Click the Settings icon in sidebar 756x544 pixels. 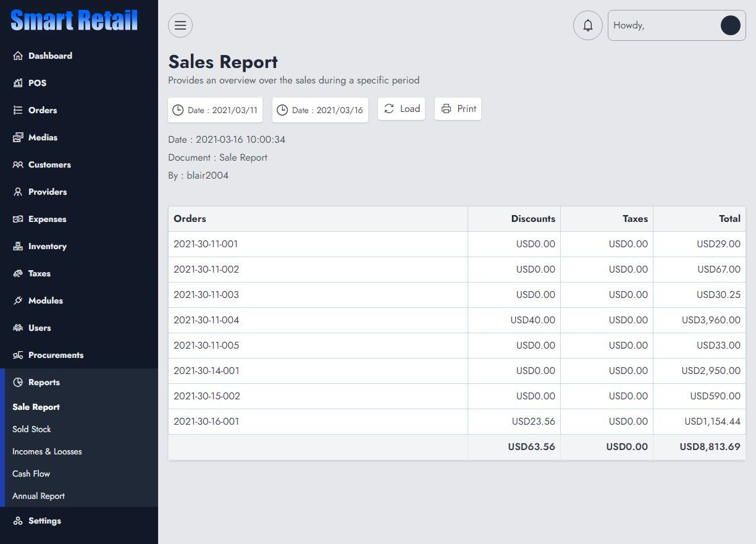click(x=18, y=521)
